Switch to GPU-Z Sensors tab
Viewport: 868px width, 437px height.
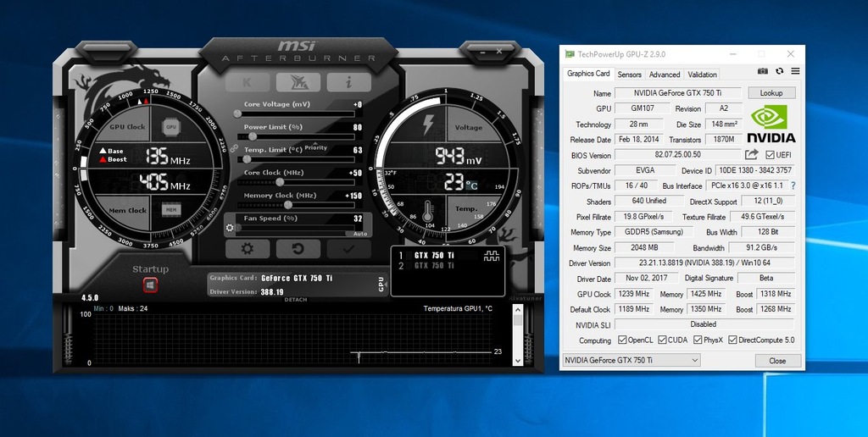[630, 75]
